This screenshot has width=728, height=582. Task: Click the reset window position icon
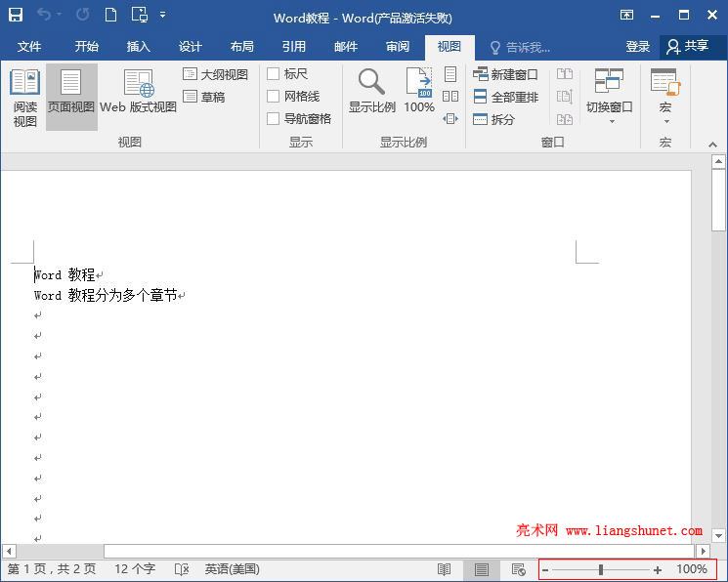point(565,119)
